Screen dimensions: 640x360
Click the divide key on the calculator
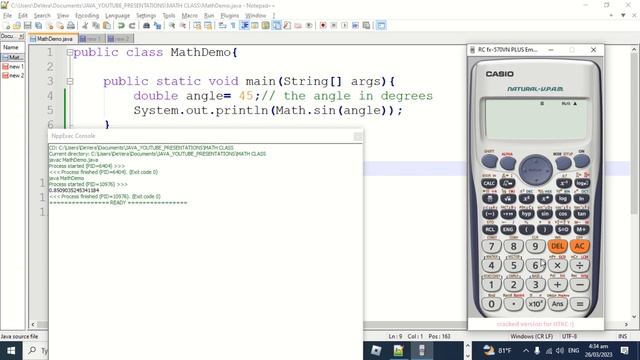[x=580, y=266]
